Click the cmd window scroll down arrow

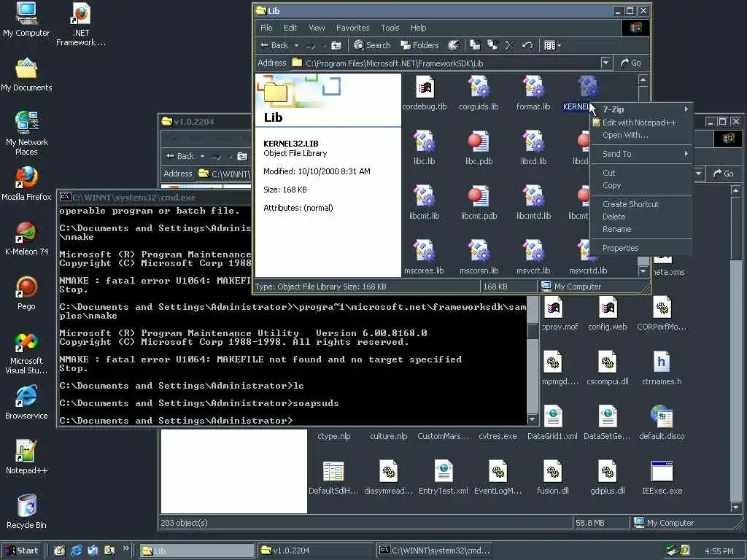coord(533,419)
